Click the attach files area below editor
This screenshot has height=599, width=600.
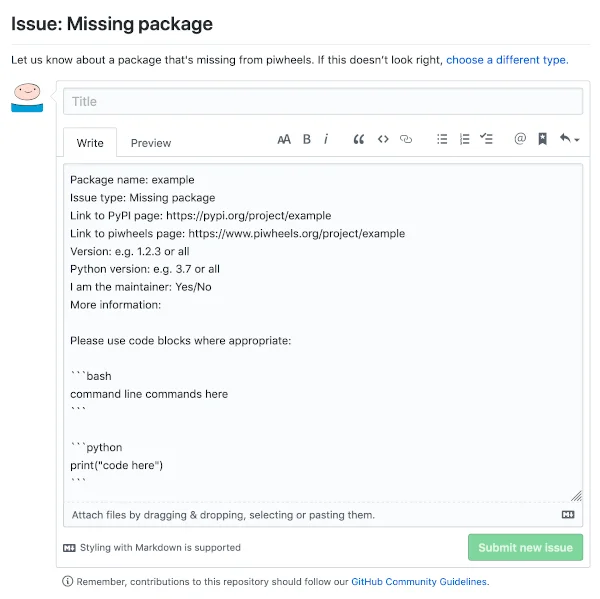point(323,515)
